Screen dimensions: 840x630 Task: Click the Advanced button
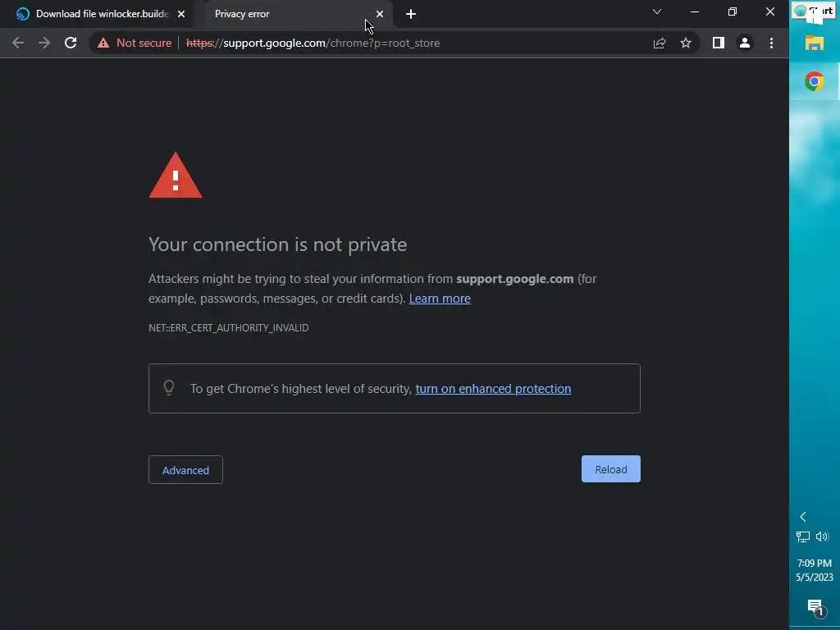185,470
